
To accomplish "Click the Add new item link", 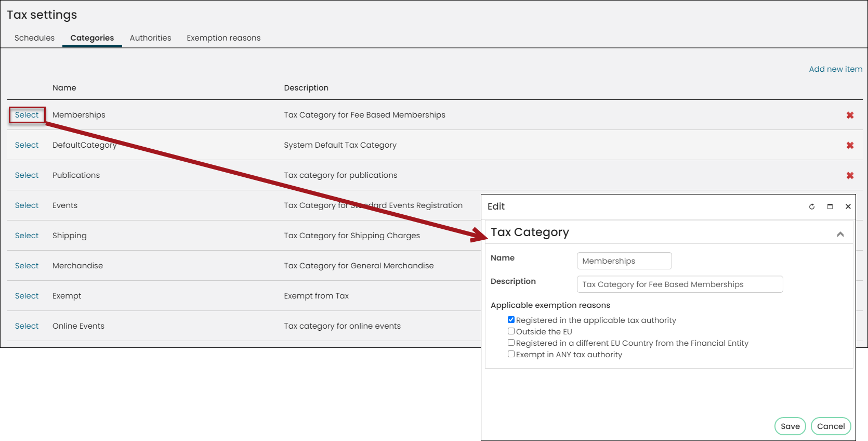I will tap(835, 69).
